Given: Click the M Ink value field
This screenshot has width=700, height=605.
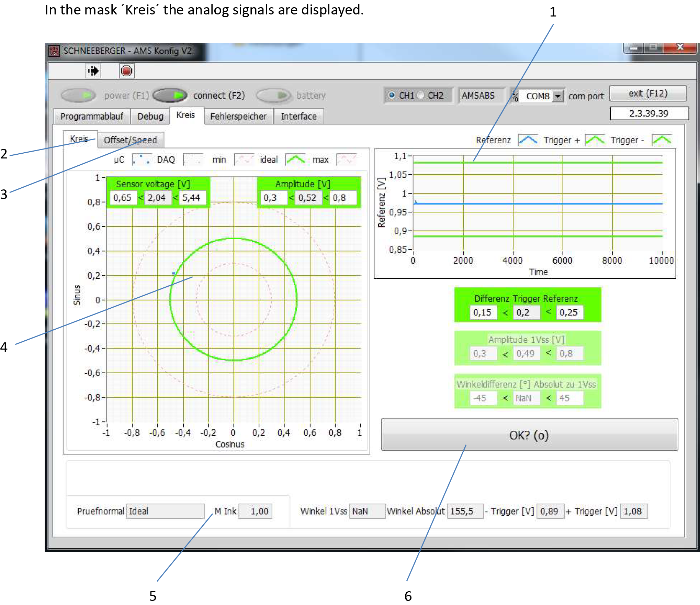Looking at the screenshot, I should pyautogui.click(x=256, y=511).
